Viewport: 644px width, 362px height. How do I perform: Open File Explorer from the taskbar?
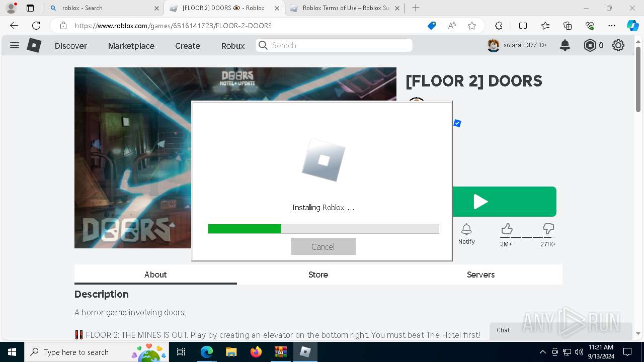point(231,352)
